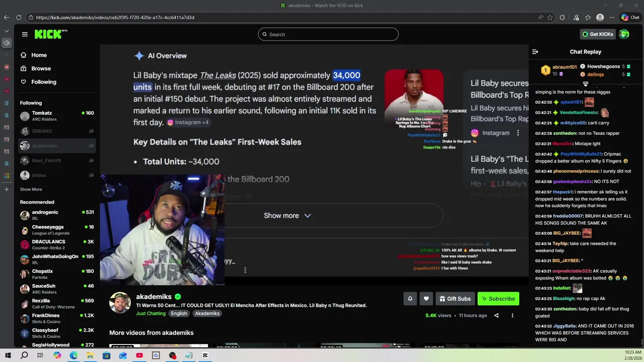Screen dimensions: 644x362
Task: Open Windows taskbar search
Action: coord(24,355)
